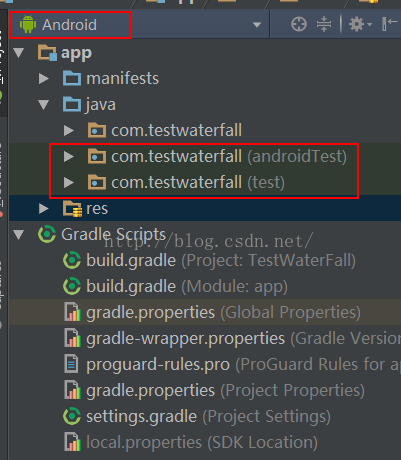Expand the manifests folder
Viewport: 401px width, 460px height.
click(44, 79)
